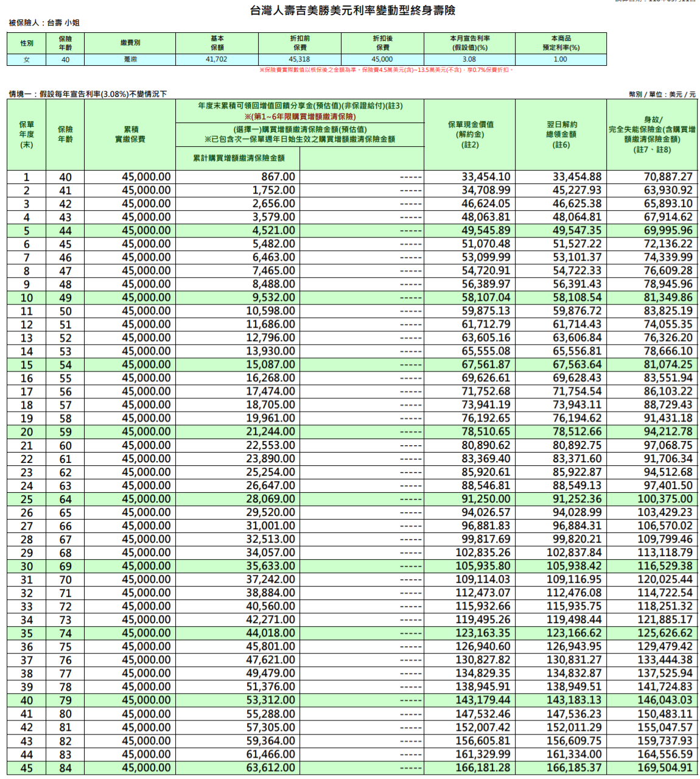Click the title 台灣人壽吉美勝美元利率變動型終身壽險

[352, 10]
